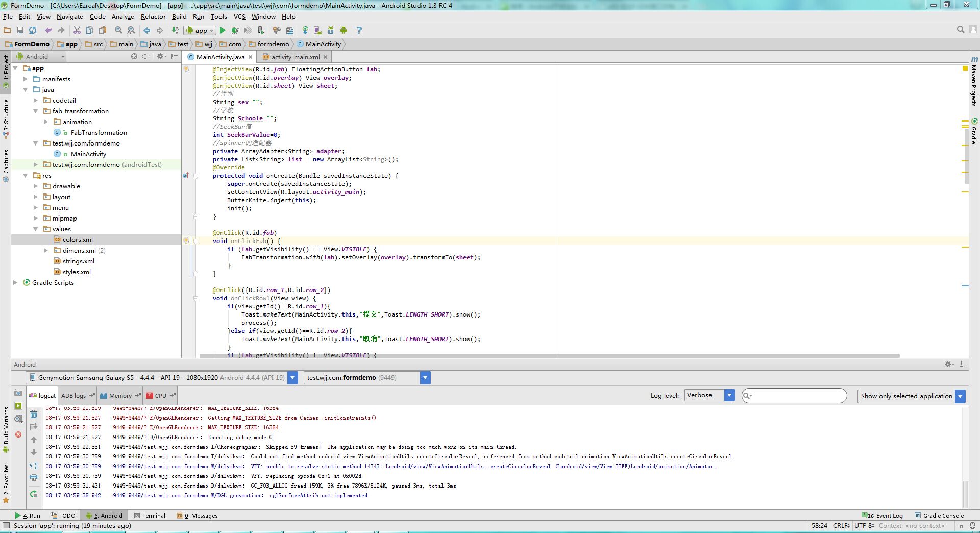Screen dimensions: 980x533
Task: Open the TODO tool window
Action: click(62, 516)
